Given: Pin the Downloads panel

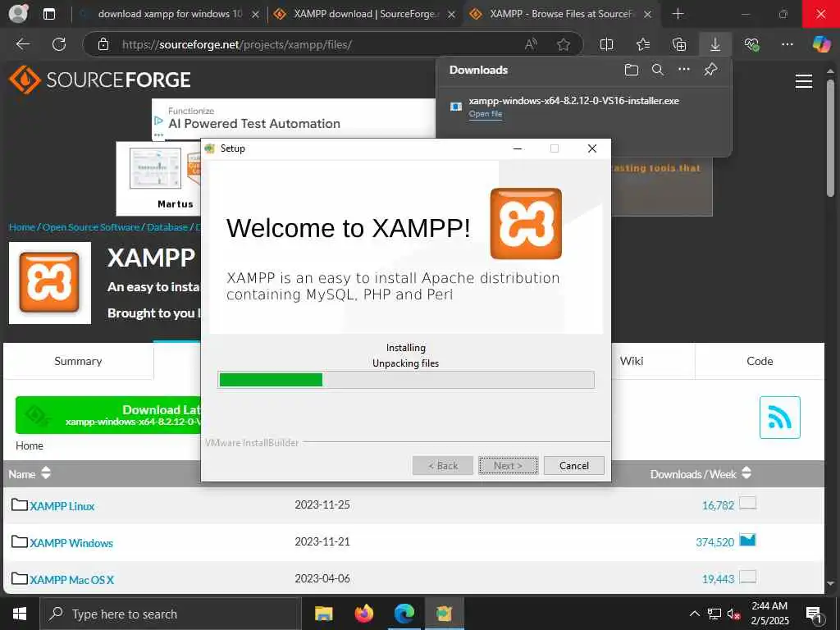Looking at the screenshot, I should (x=711, y=69).
